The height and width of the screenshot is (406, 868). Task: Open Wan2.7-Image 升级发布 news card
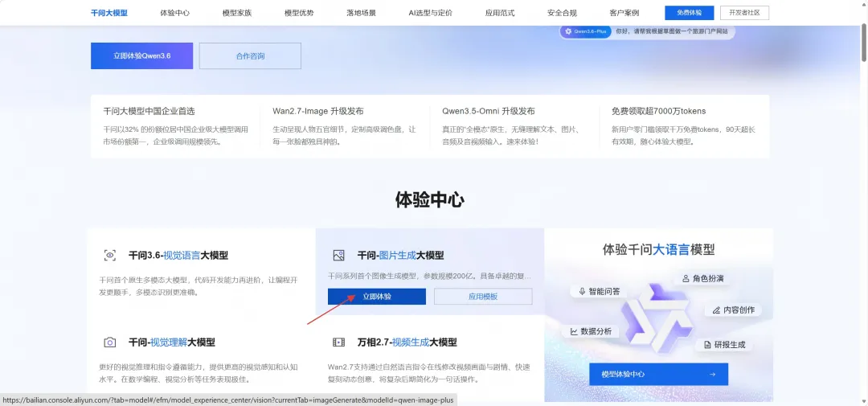[x=345, y=126]
